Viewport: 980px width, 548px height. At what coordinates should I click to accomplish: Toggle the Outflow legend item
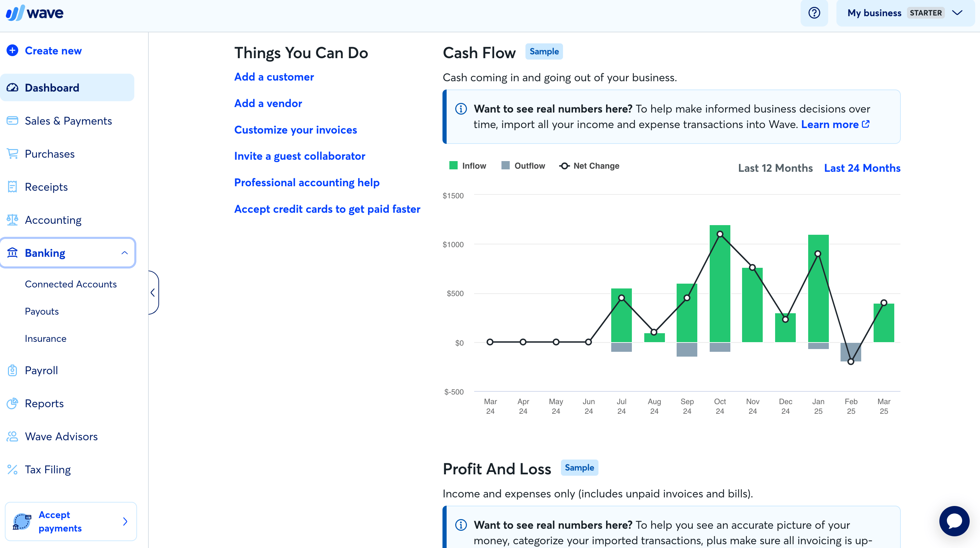523,166
